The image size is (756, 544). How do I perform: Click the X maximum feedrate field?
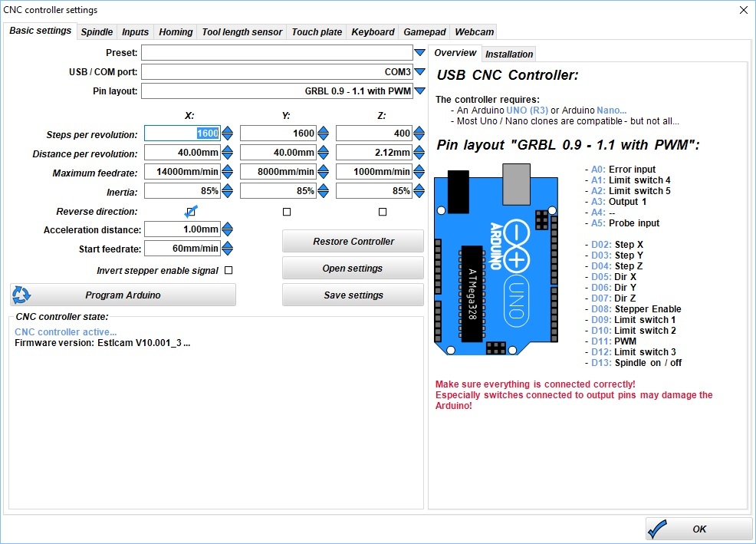pos(182,172)
